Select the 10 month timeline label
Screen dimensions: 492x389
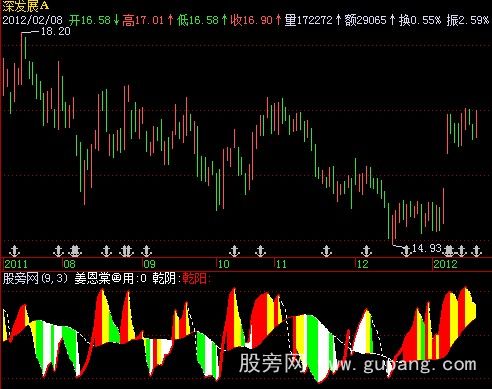click(x=224, y=264)
